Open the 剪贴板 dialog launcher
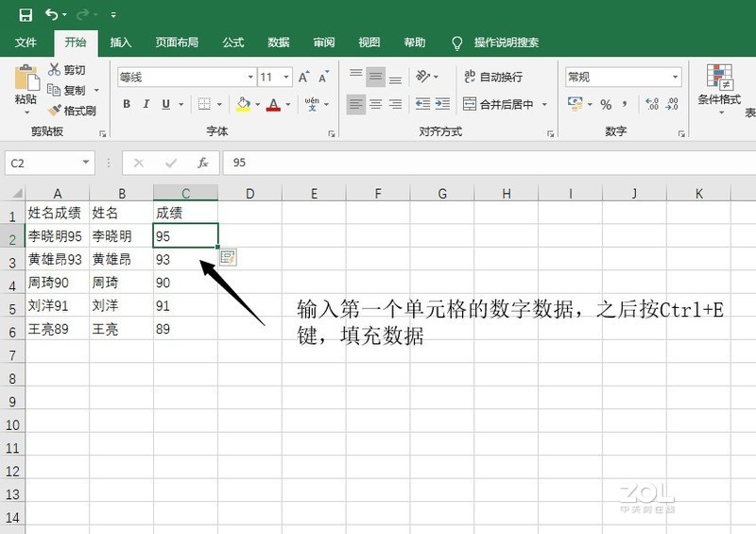 pyautogui.click(x=102, y=133)
